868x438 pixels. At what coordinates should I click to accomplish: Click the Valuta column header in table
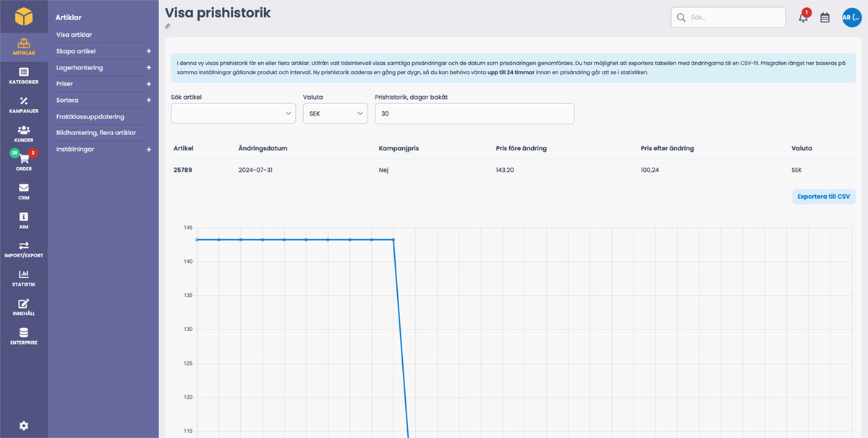coord(802,149)
